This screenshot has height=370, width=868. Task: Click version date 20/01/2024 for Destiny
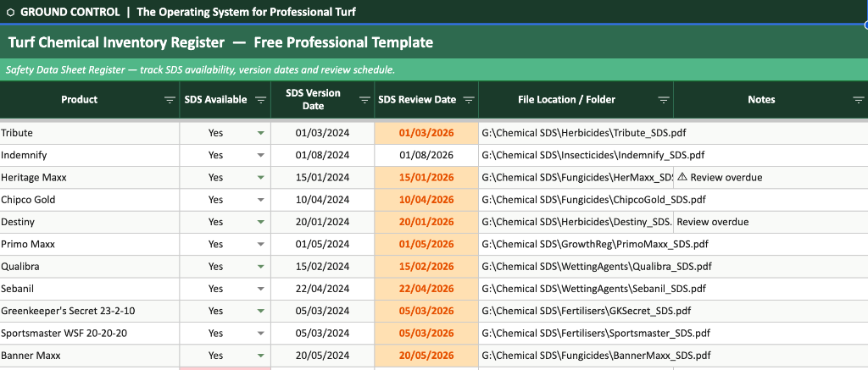[323, 222]
